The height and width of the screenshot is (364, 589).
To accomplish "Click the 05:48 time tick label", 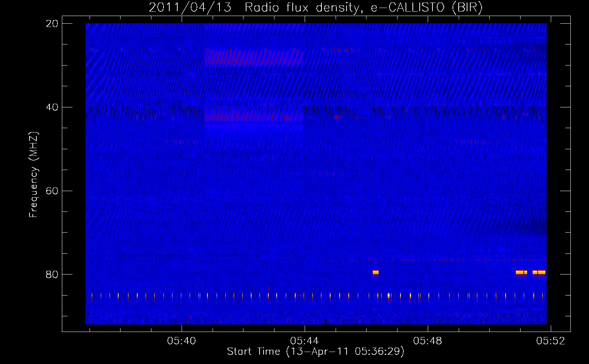I will click(x=427, y=341).
